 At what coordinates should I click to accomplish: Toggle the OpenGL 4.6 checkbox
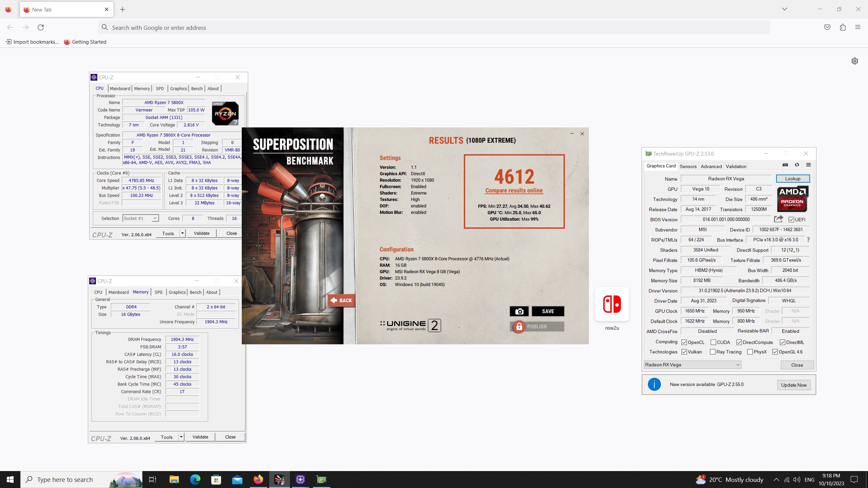coord(775,352)
